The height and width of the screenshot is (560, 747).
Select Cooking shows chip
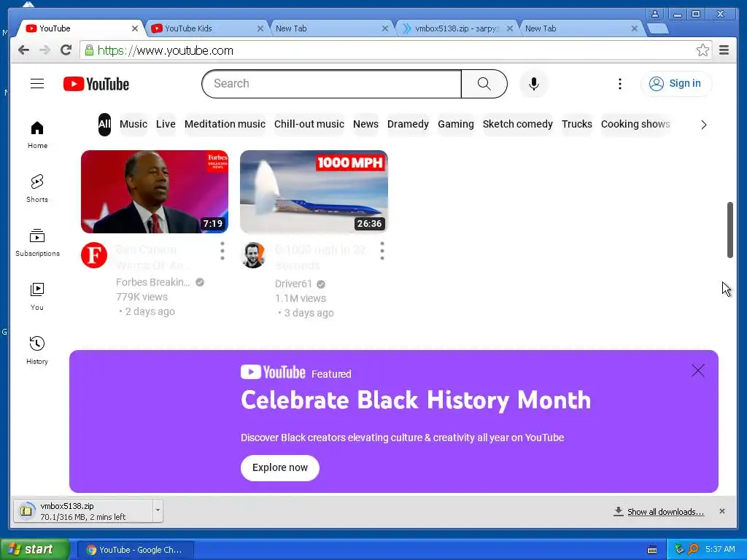(635, 124)
